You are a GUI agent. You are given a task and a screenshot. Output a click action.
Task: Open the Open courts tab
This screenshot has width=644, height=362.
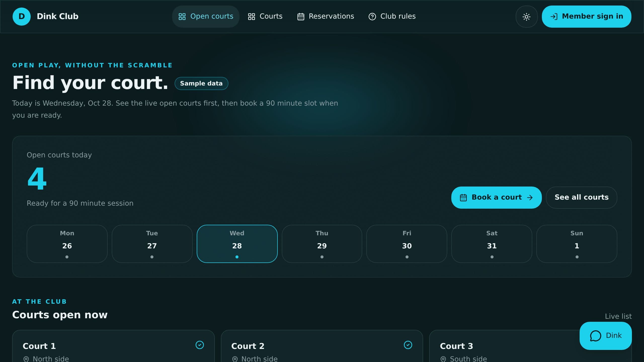coord(206,17)
